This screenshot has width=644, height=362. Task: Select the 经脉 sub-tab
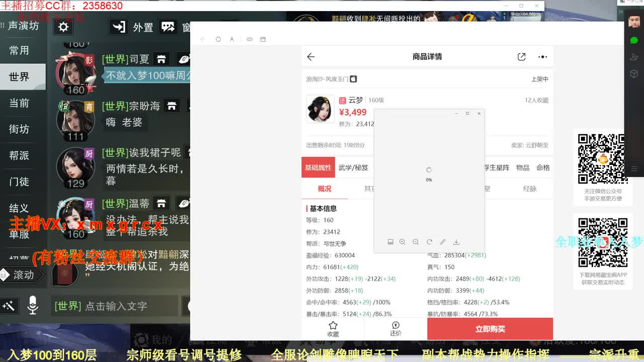[x=530, y=189]
